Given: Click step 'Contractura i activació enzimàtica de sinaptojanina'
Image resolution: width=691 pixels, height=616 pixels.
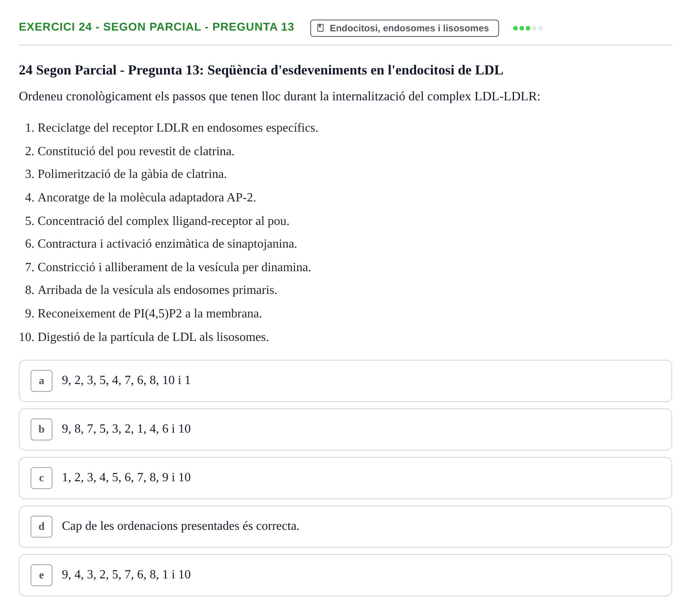Looking at the screenshot, I should click(x=167, y=244).
